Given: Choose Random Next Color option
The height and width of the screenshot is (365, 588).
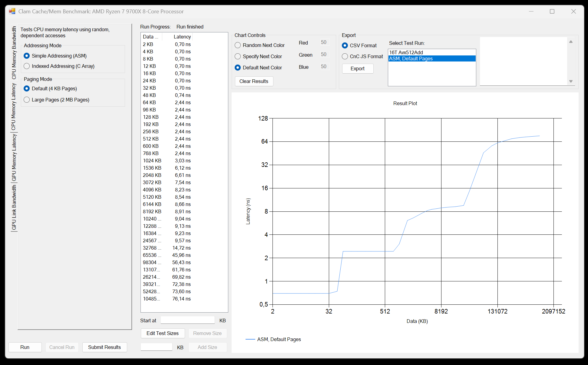Looking at the screenshot, I should point(238,45).
